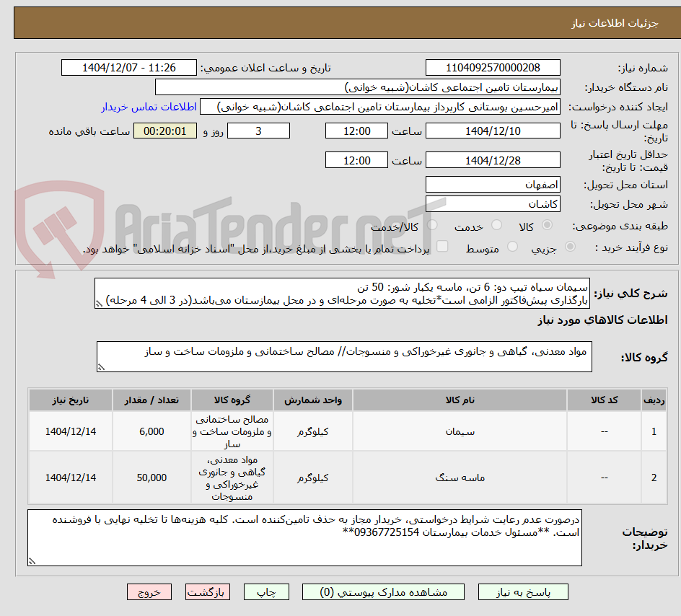681x616 pixels.
Task: Click the price validity date 1404/12/28
Action: [x=493, y=160]
